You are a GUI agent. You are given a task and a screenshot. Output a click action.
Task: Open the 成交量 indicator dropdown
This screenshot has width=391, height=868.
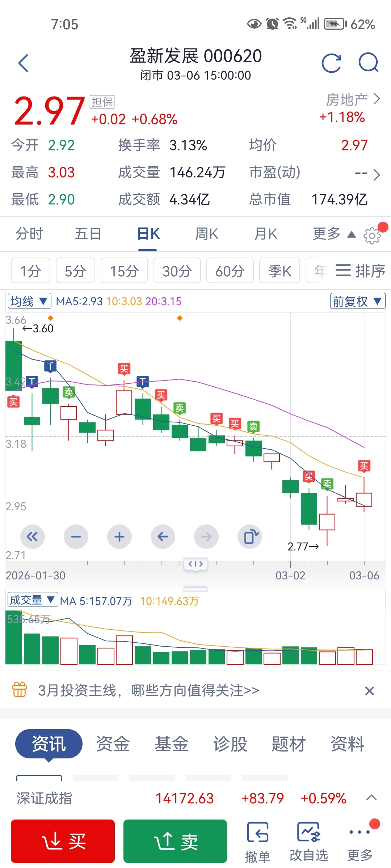click(33, 600)
